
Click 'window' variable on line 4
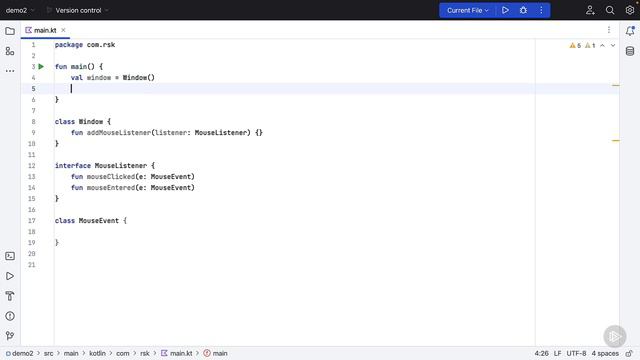click(99, 78)
